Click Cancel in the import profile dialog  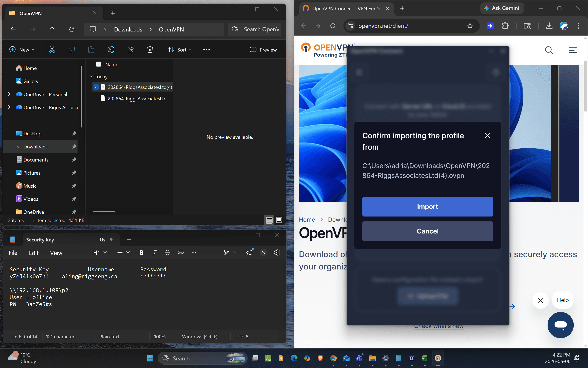(x=427, y=231)
